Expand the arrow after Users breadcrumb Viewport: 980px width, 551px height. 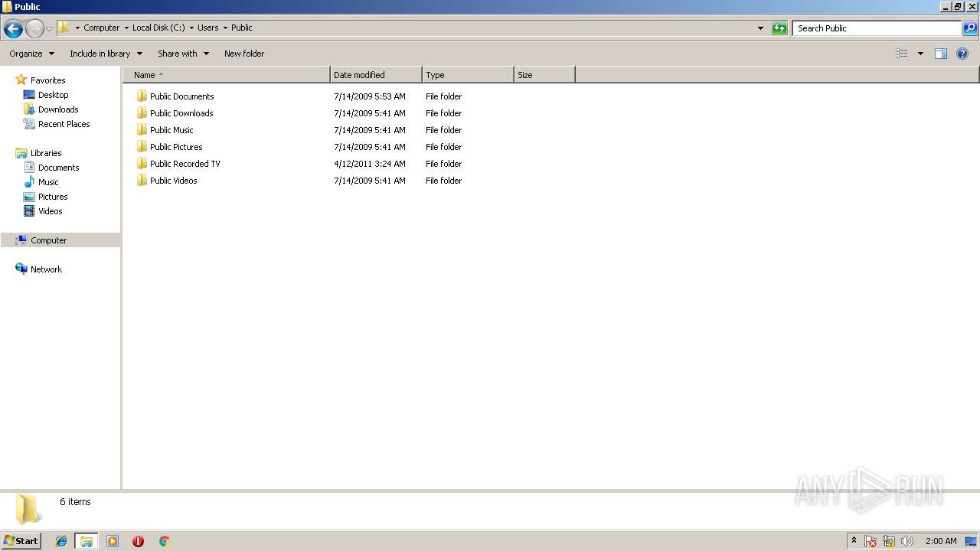[225, 28]
